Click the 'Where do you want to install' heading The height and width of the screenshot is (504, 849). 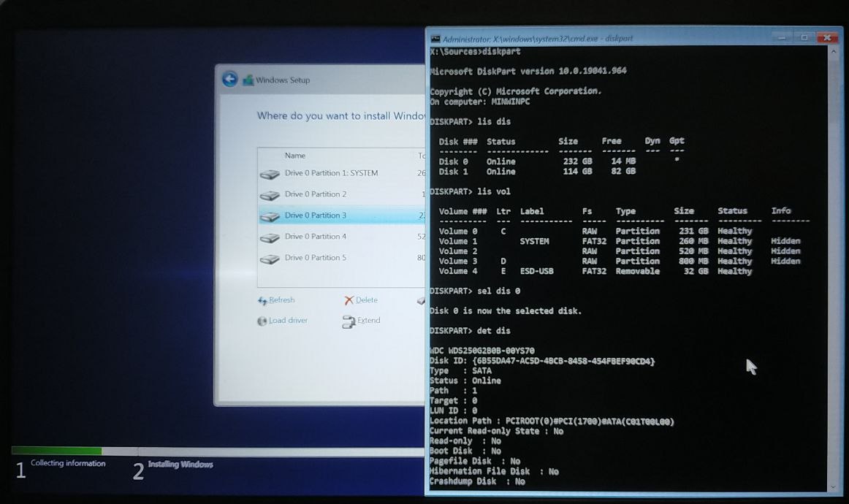(x=340, y=116)
